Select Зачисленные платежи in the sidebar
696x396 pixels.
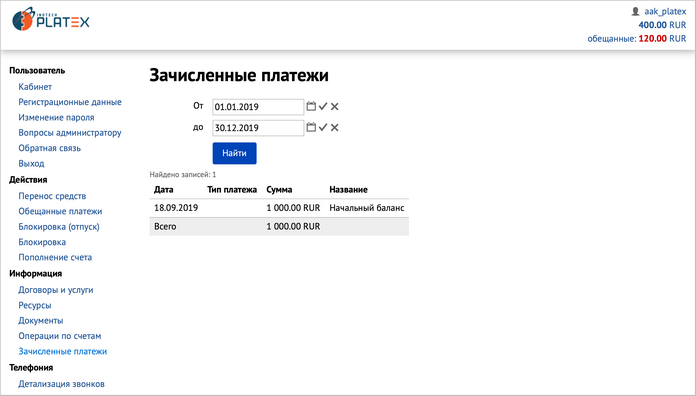pyautogui.click(x=63, y=352)
